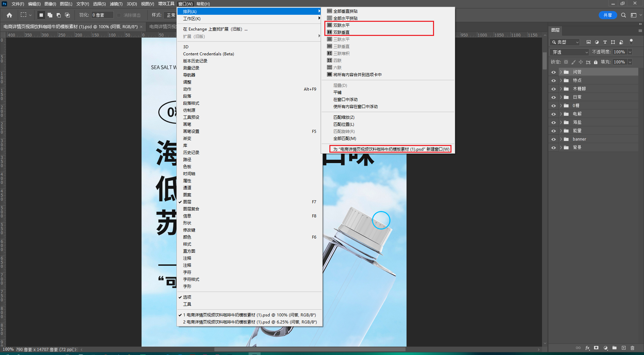Delete layer with trash icon

click(633, 348)
